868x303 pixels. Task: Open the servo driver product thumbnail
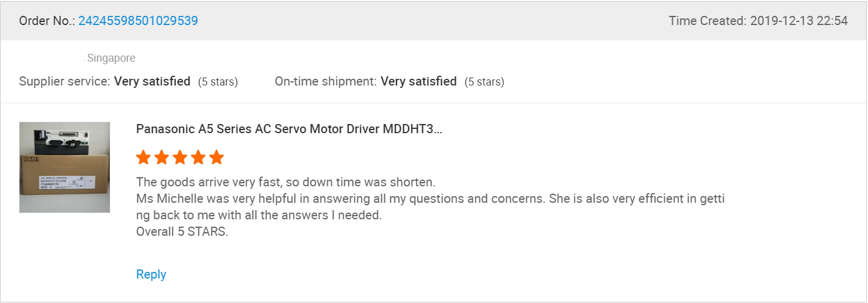point(65,167)
